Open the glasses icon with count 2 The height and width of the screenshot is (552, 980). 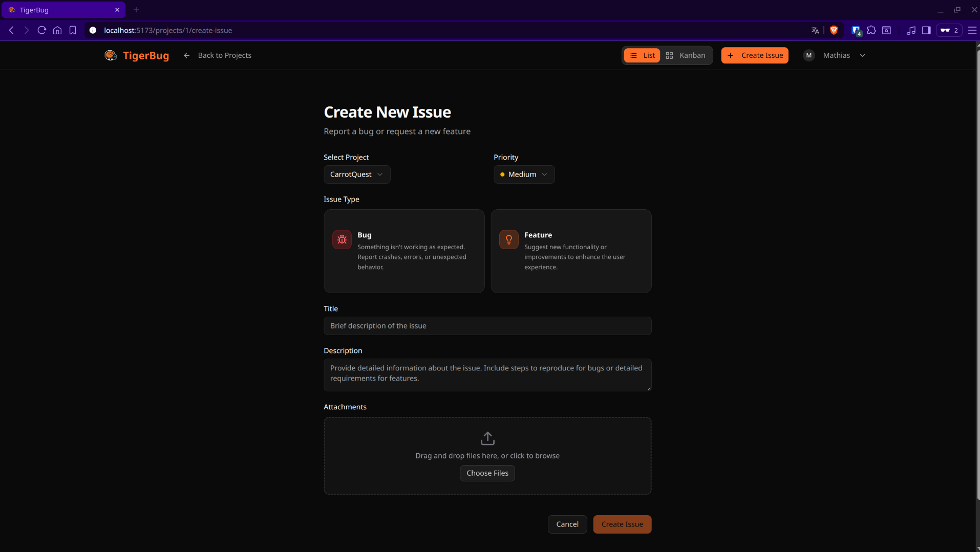pos(949,30)
